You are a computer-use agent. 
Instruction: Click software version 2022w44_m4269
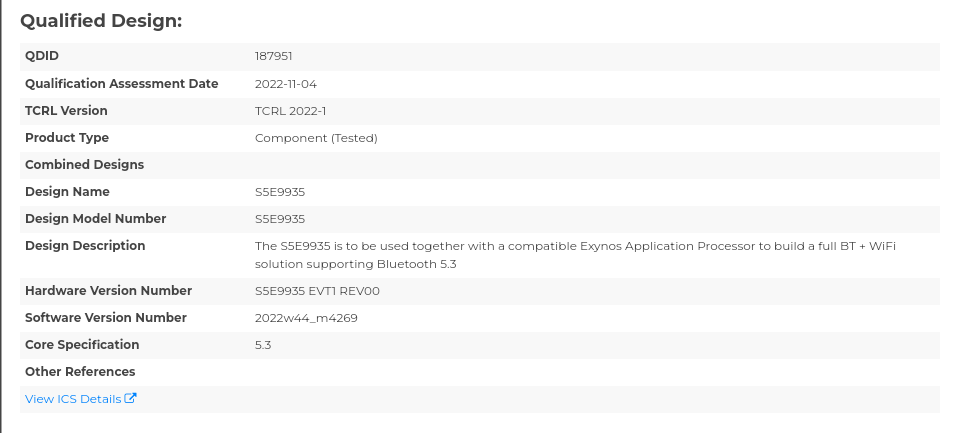point(306,317)
